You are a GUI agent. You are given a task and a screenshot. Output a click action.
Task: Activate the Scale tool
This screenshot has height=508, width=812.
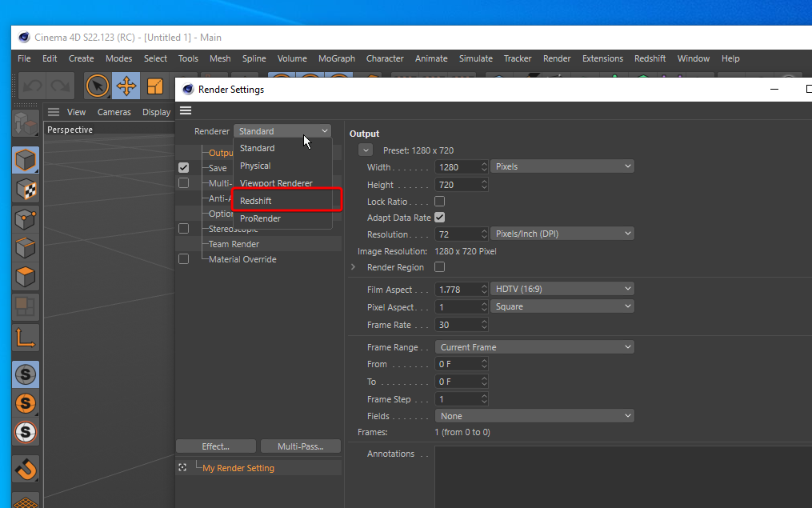click(155, 86)
